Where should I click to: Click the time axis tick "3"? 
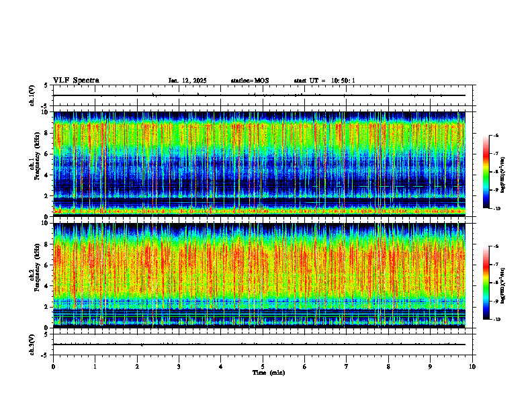179,367
